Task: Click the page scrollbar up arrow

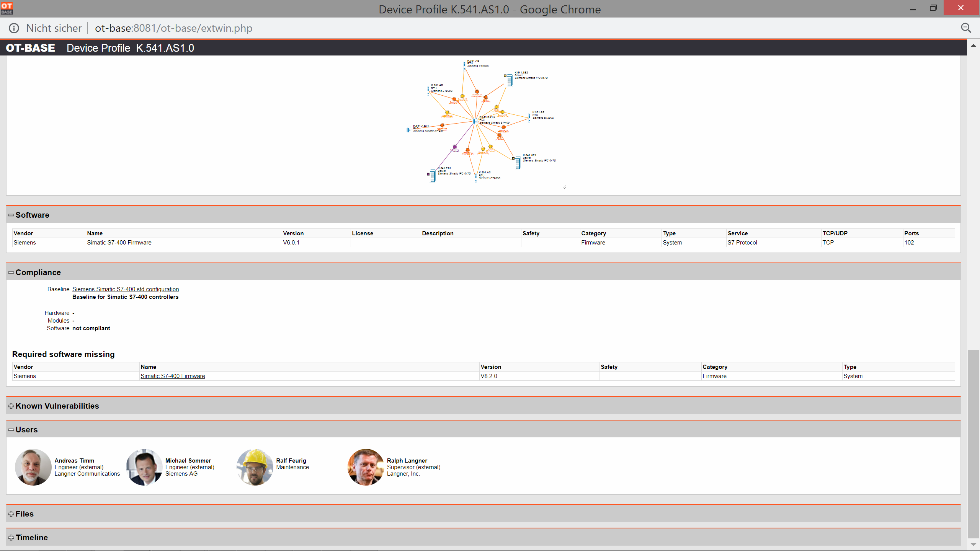Action: 973,46
